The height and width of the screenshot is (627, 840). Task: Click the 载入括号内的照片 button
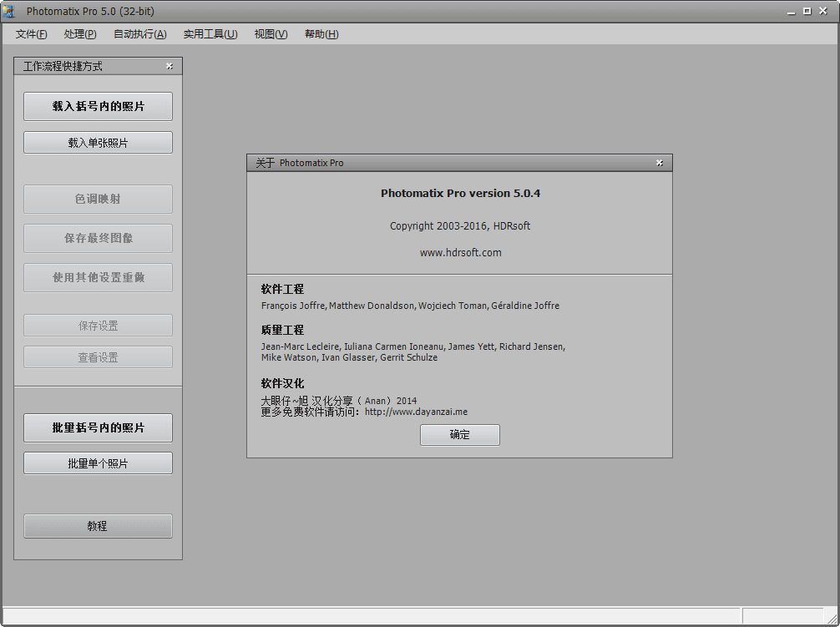pyautogui.click(x=98, y=107)
